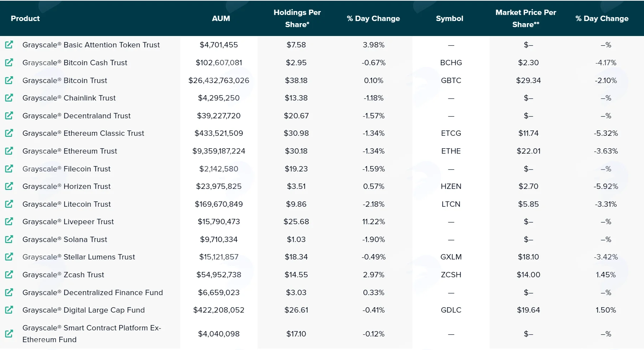Click external link icon beside Filecoin Trust

coord(9,169)
